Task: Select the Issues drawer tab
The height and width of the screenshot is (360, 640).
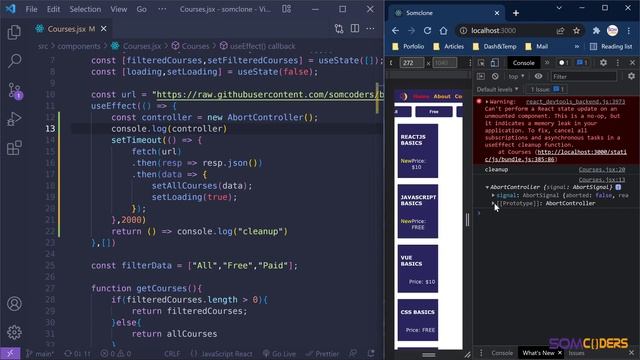Action: pos(576,353)
